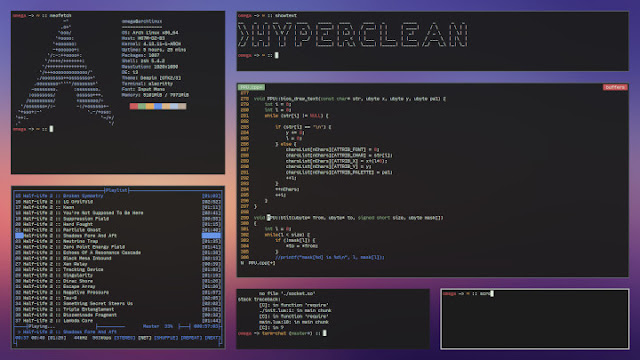The image size is (640, 360).
Task: Click the bios_draw_text function line in vim
Action: (349, 99)
